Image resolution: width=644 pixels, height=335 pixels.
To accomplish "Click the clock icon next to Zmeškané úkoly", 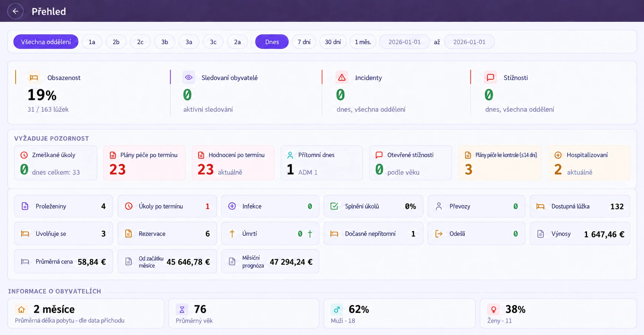I will pos(24,155).
